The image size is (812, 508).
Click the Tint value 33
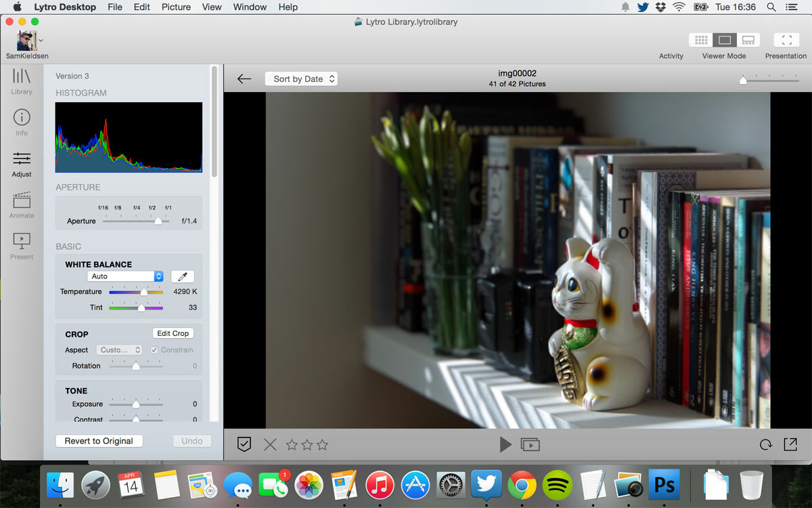193,308
